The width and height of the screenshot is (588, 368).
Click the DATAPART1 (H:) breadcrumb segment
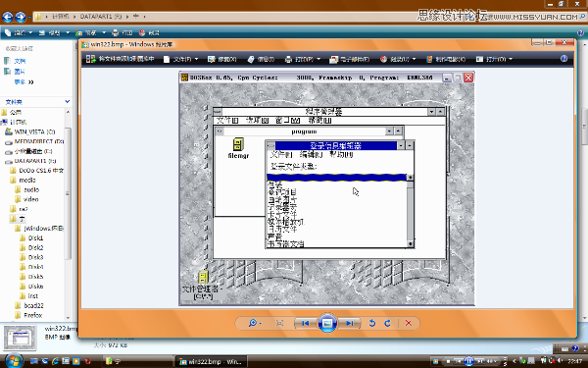pyautogui.click(x=101, y=17)
